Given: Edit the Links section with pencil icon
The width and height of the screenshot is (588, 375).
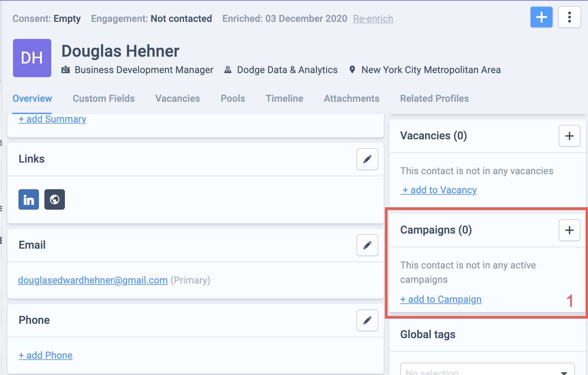Looking at the screenshot, I should pos(367,159).
